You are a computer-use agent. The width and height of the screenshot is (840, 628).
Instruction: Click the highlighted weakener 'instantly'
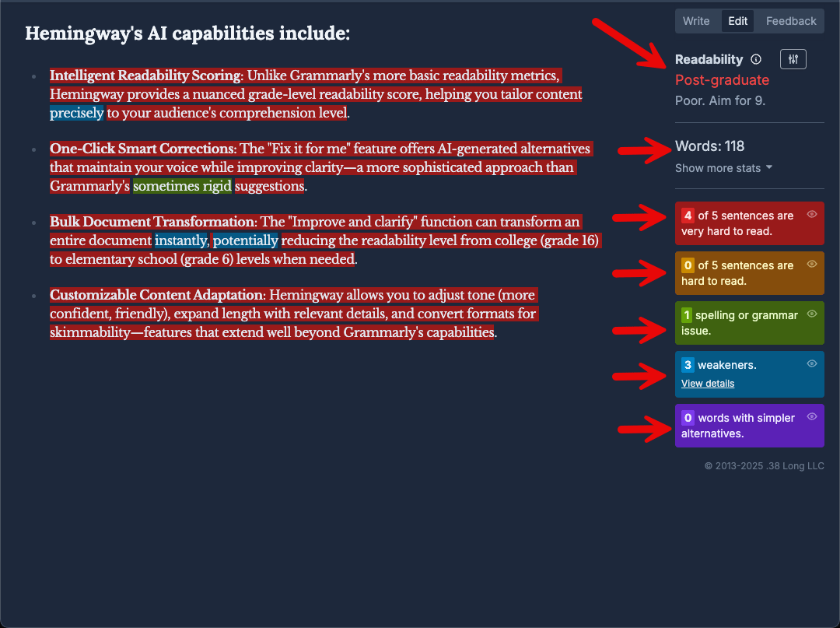pos(180,240)
